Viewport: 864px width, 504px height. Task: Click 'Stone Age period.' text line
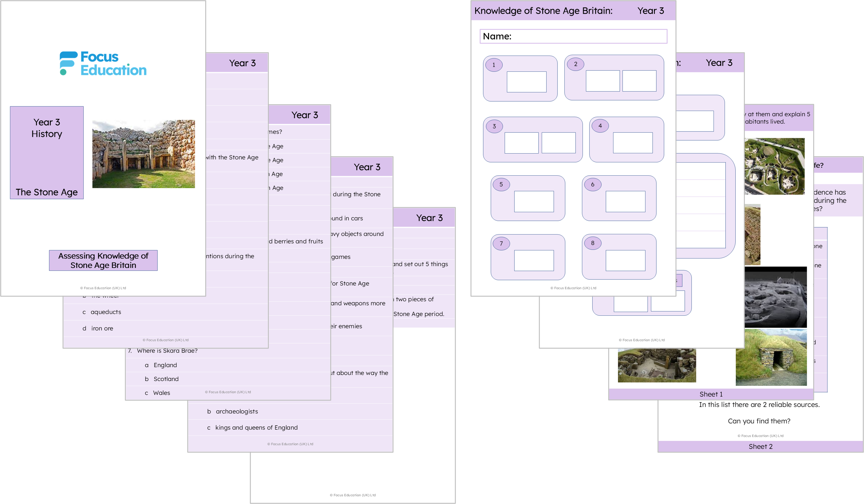click(419, 314)
